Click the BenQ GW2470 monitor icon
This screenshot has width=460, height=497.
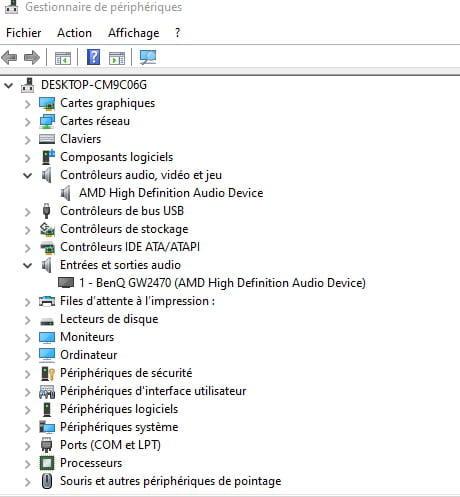[x=66, y=283]
